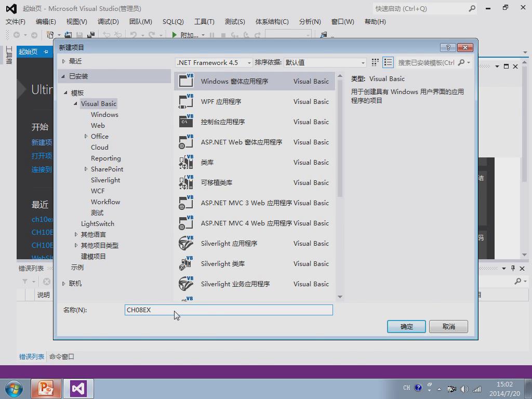Image resolution: width=532 pixels, height=399 pixels.
Task: Open the 调试(D) menu
Action: pos(108,22)
